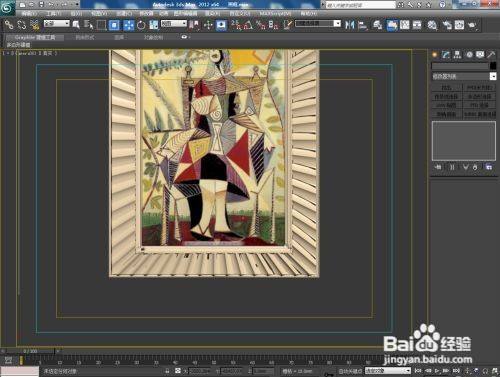Open the Material Editor
Screen dimensions: 500x377
point(432,25)
